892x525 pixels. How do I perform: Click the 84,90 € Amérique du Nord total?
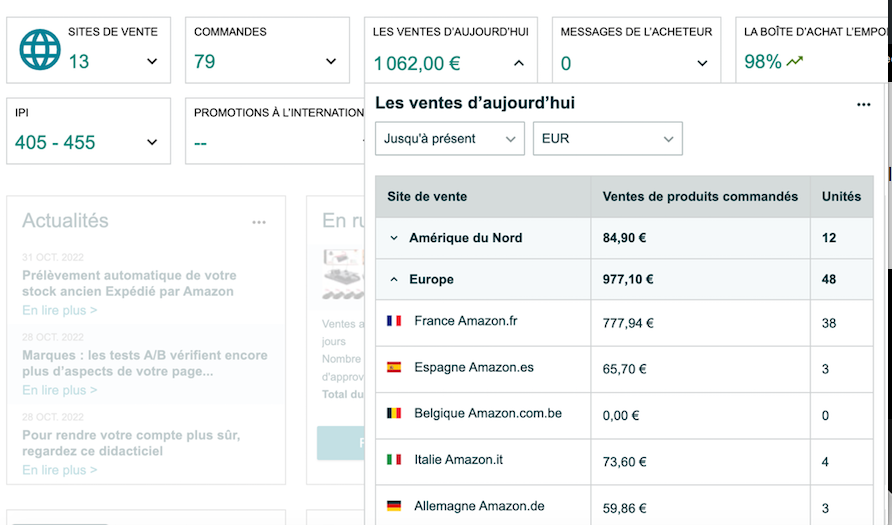click(625, 238)
